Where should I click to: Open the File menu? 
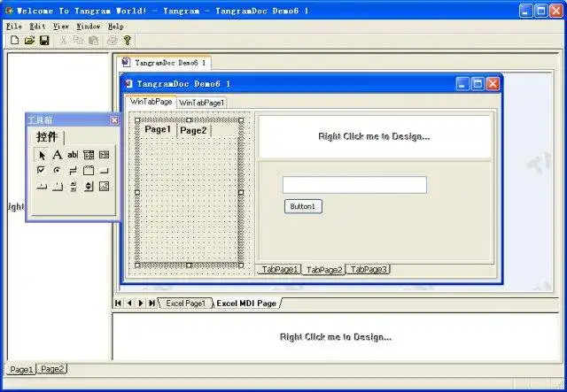[14, 27]
